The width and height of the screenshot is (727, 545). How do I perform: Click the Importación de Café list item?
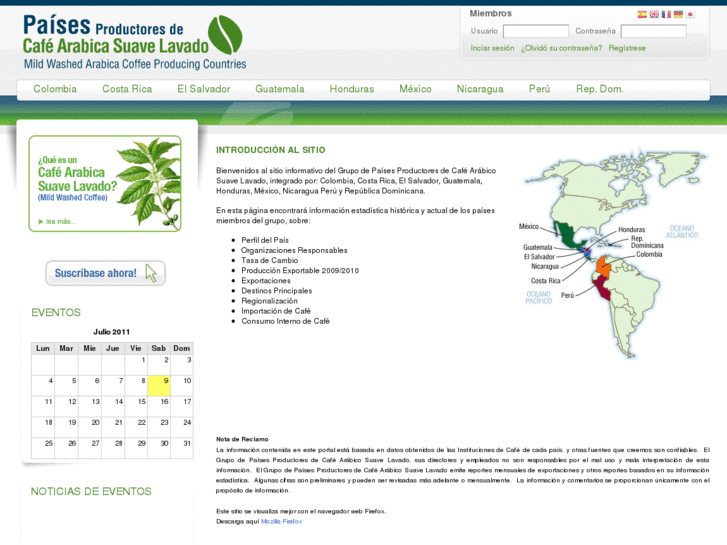click(276, 311)
